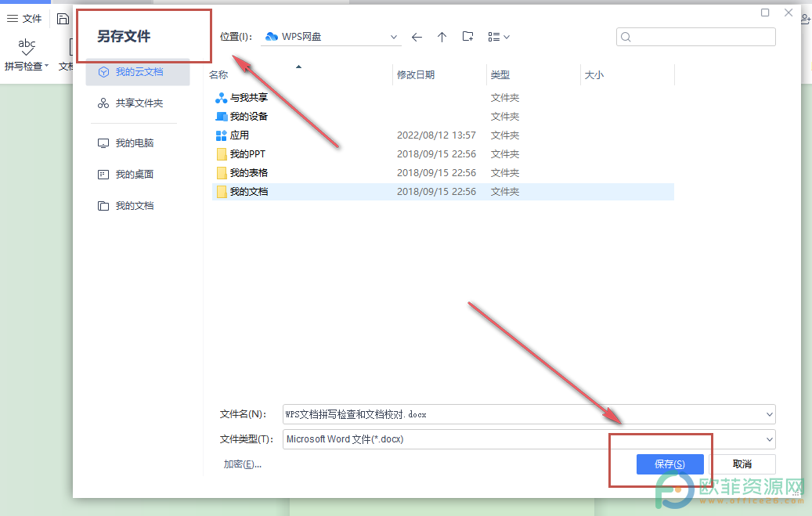Image resolution: width=812 pixels, height=516 pixels.
Task: Create a new folder
Action: (x=467, y=36)
